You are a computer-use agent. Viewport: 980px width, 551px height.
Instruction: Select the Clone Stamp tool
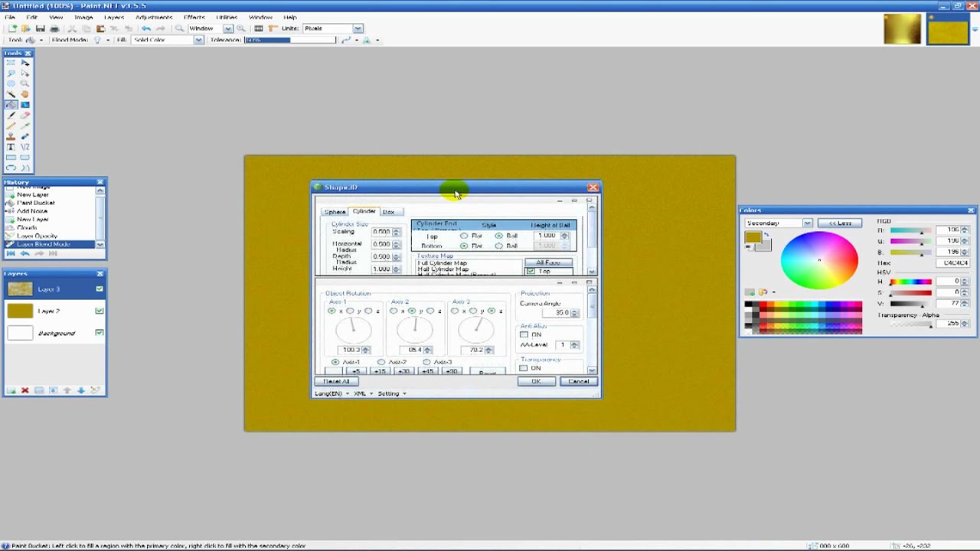pyautogui.click(x=11, y=136)
